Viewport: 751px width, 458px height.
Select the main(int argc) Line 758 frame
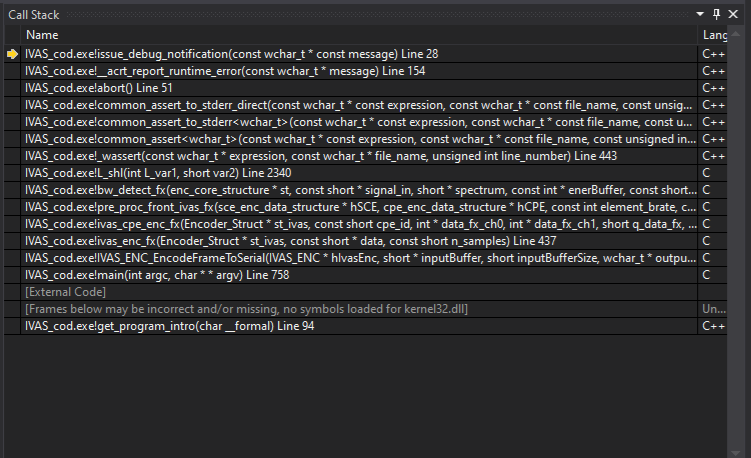pyautogui.click(x=157, y=275)
